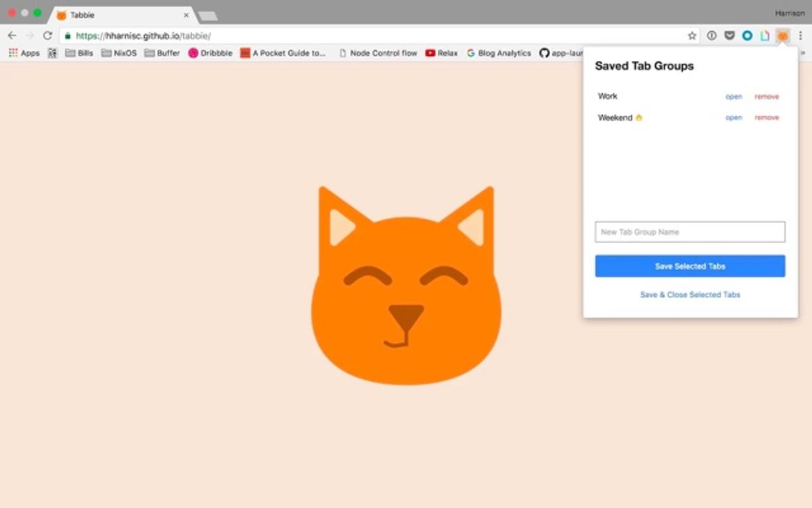Click the blue circular extension icon
812x508 pixels.
click(747, 36)
